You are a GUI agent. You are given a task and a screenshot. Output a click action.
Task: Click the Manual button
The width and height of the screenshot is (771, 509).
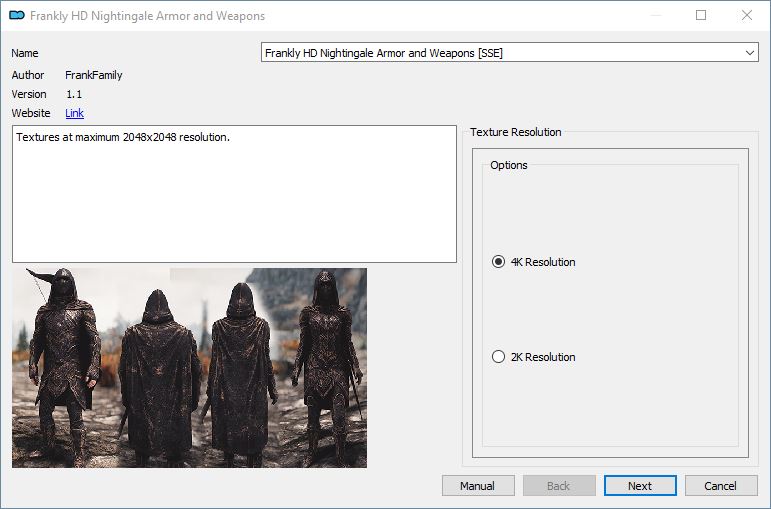(x=478, y=486)
